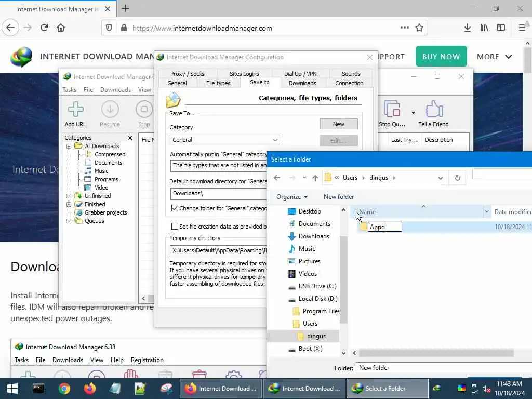The image size is (532, 399).
Task: Enable Set file creation date checkbox
Action: pos(175,227)
